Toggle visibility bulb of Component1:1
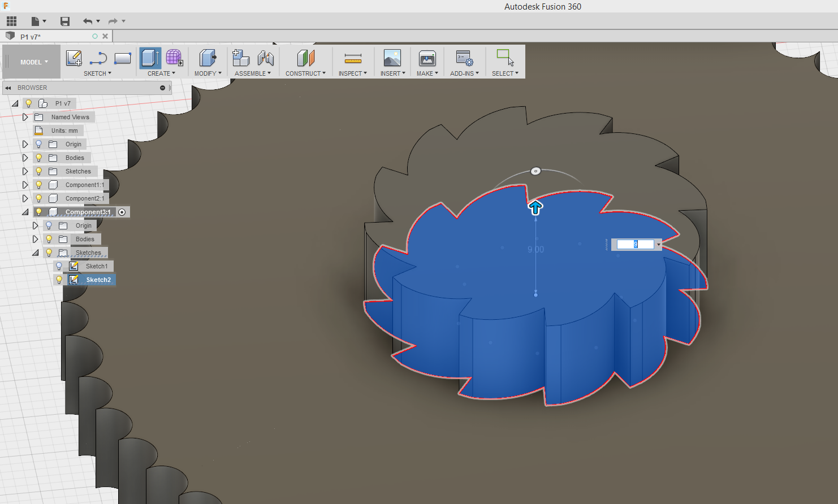 click(x=38, y=185)
